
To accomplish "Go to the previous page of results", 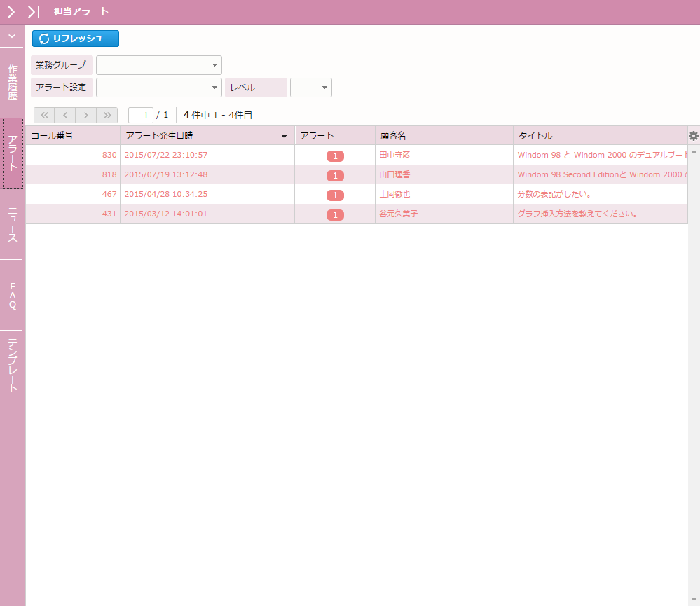I will click(65, 115).
